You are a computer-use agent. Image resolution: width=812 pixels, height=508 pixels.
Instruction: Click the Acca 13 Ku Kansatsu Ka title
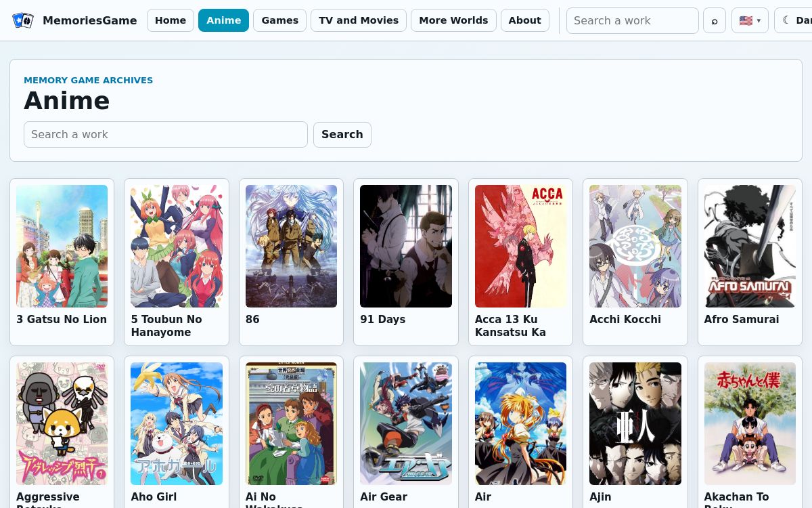(510, 326)
